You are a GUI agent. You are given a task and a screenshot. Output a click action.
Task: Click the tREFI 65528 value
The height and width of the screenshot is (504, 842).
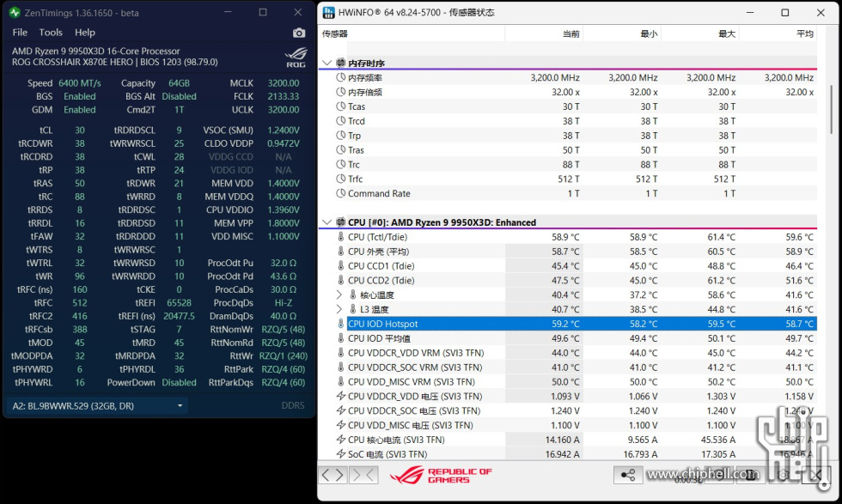pos(179,303)
